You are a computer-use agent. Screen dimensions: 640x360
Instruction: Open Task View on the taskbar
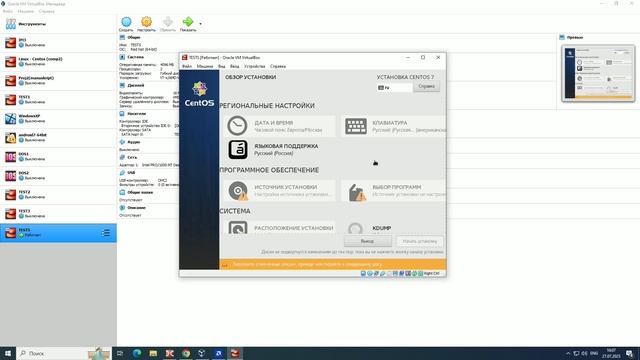[x=120, y=353]
